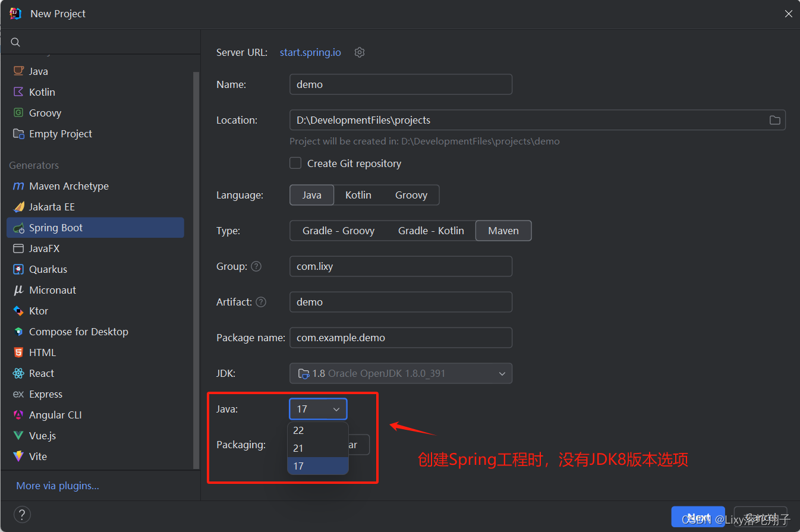Open More via plugins link
Image resolution: width=800 pixels, height=532 pixels.
[58, 486]
